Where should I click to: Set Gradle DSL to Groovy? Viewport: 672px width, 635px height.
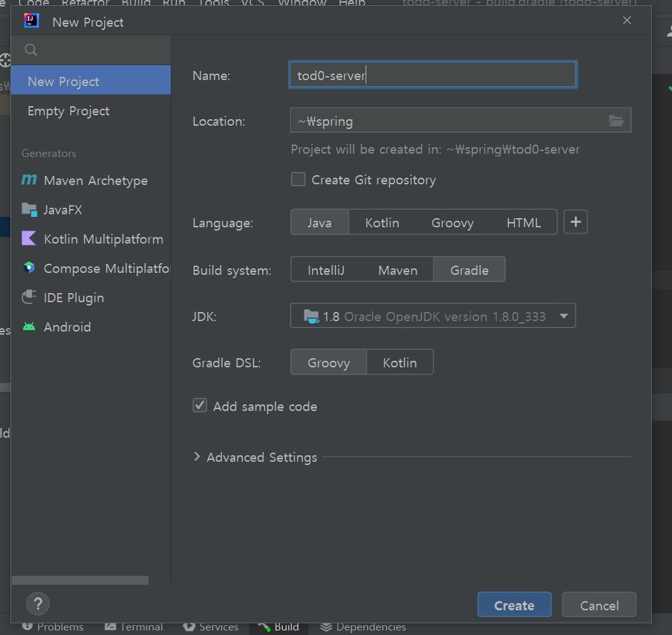point(329,362)
